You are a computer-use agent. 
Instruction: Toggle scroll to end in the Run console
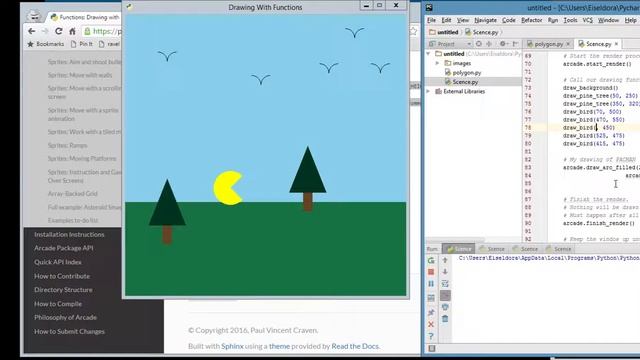pyautogui.click(x=445, y=296)
